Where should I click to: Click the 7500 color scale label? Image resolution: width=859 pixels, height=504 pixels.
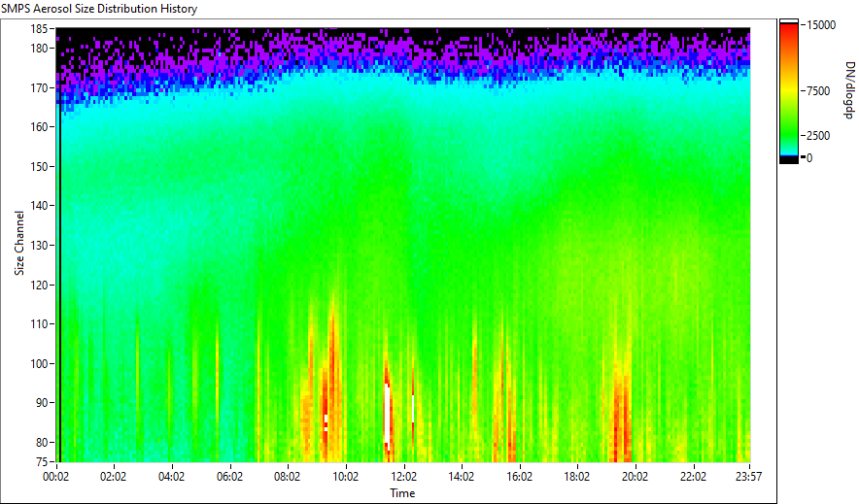pyautogui.click(x=818, y=91)
